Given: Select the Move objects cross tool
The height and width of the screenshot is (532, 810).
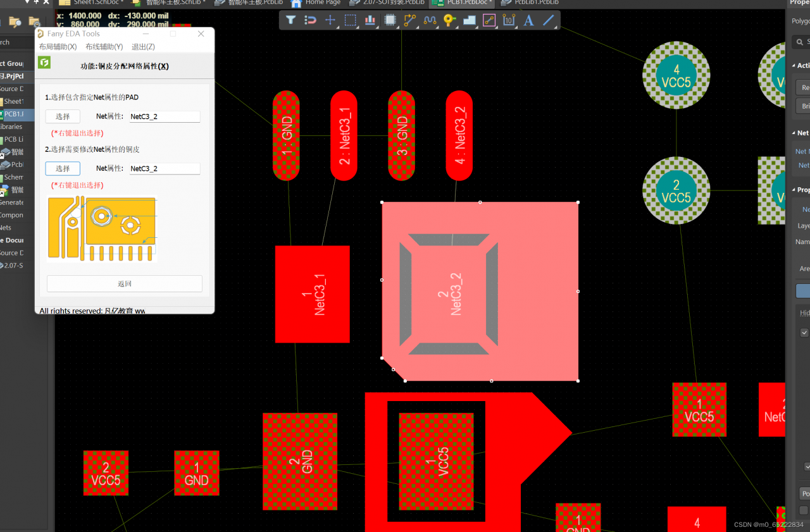Looking at the screenshot, I should coord(330,20).
